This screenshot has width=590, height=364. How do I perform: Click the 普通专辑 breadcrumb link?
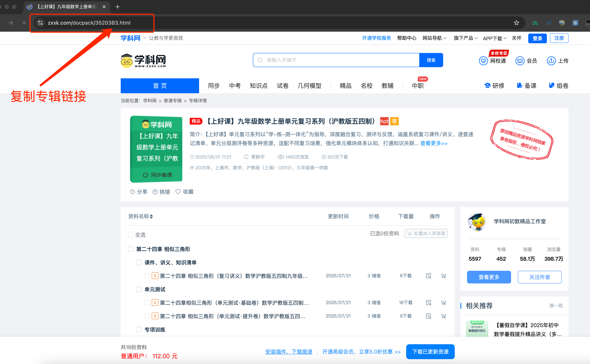(x=173, y=101)
